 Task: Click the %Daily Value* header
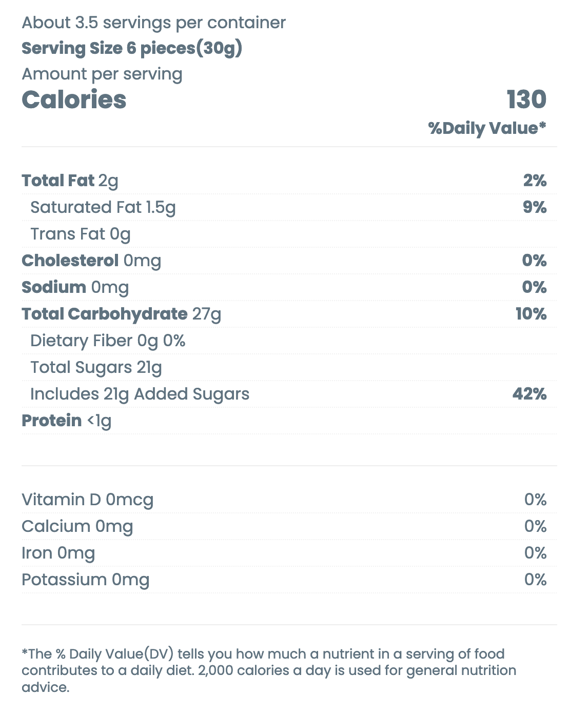tap(487, 128)
